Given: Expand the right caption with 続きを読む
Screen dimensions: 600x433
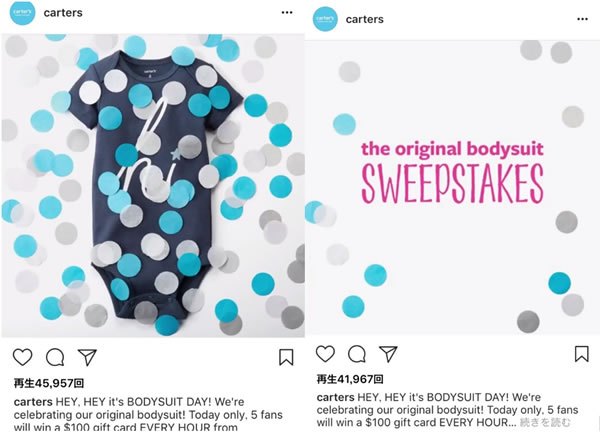Looking at the screenshot, I should click(x=545, y=422).
